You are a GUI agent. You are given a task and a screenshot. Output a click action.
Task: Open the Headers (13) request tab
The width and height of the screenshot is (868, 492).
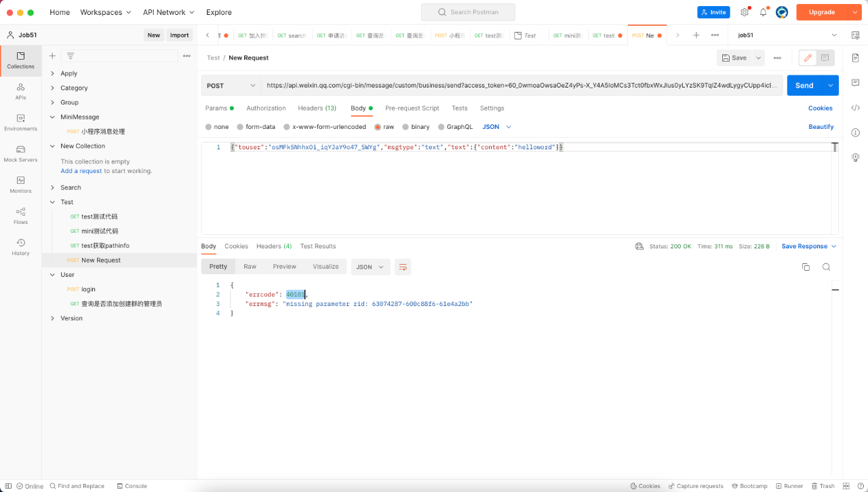(317, 109)
